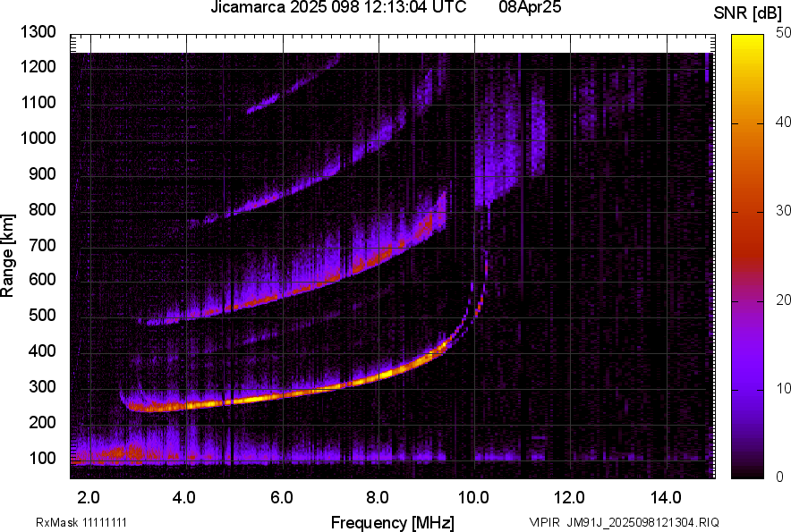Click the frequency tick label '2.0'
Image resolution: width=791 pixels, height=532 pixels.
point(89,498)
